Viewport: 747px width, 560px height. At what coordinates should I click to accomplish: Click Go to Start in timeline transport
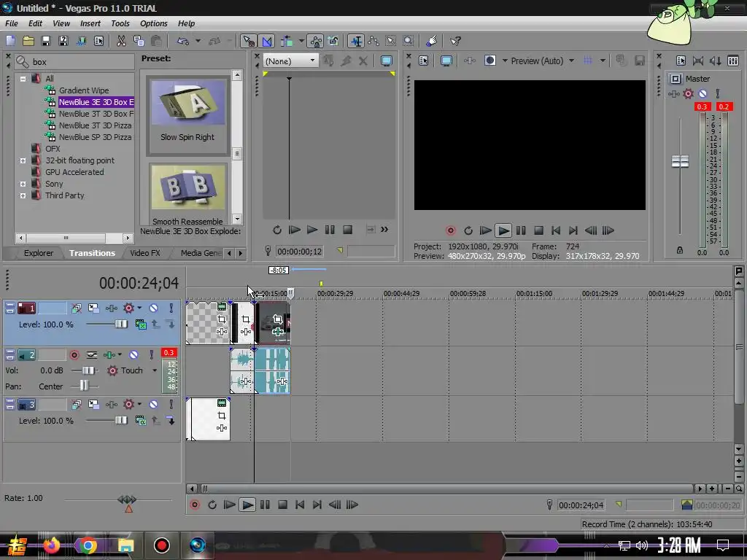pyautogui.click(x=300, y=505)
